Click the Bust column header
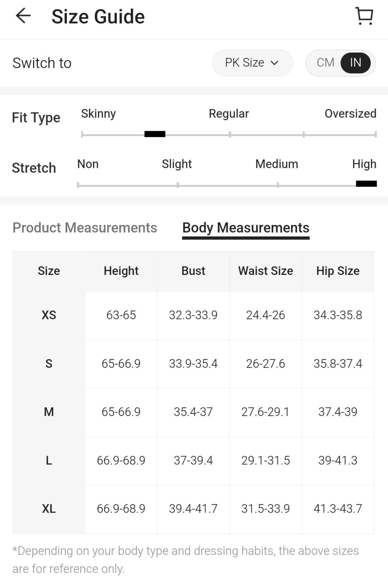Image resolution: width=388 pixels, height=588 pixels. point(193,271)
